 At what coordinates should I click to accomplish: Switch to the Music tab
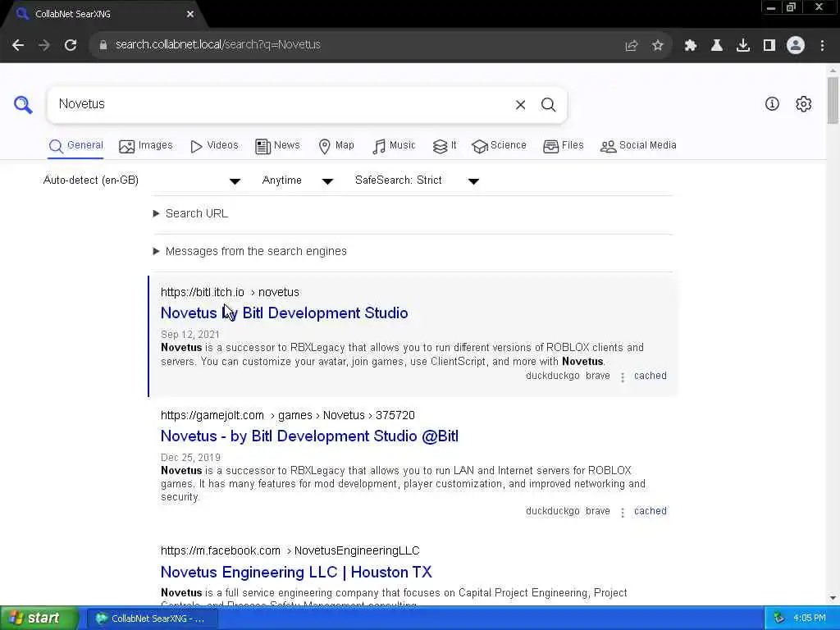pyautogui.click(x=394, y=146)
